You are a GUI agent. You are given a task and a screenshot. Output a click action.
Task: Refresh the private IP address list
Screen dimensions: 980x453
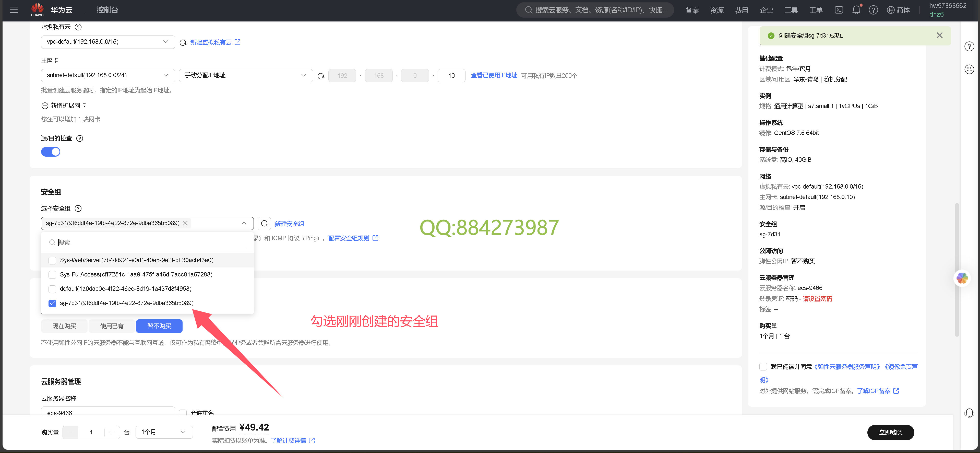(x=321, y=76)
